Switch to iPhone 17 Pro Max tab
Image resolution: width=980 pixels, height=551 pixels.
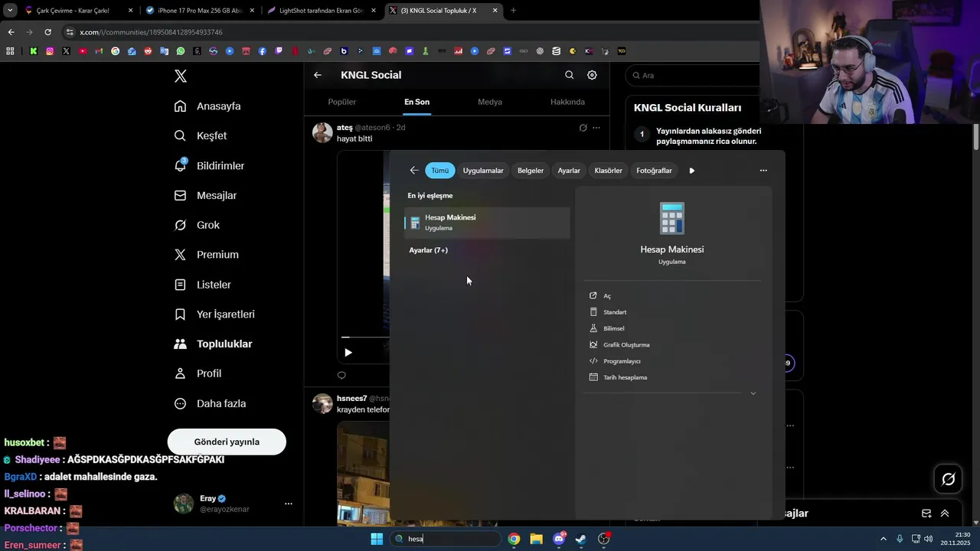[x=199, y=11]
